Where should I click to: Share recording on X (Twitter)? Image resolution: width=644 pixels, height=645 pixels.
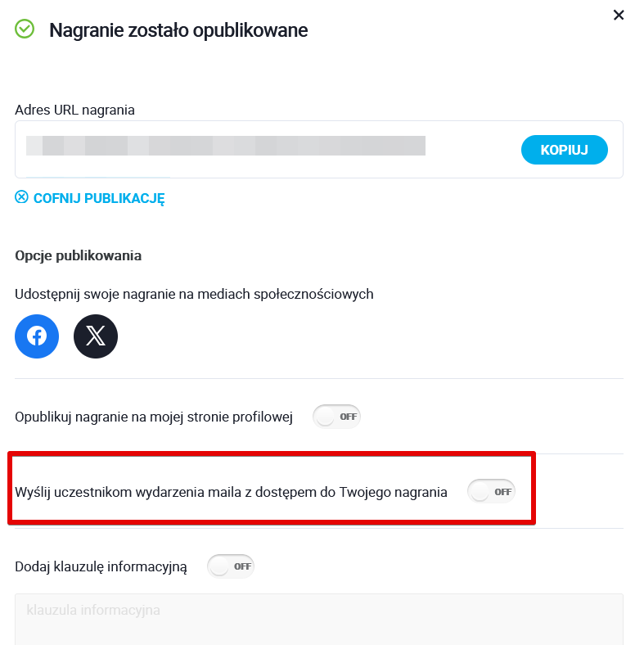click(x=96, y=336)
